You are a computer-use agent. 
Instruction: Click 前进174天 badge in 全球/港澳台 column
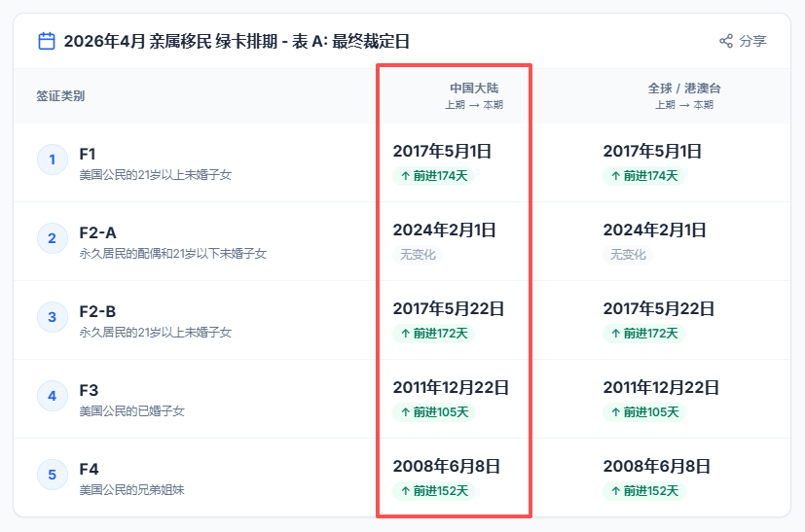[x=643, y=176]
